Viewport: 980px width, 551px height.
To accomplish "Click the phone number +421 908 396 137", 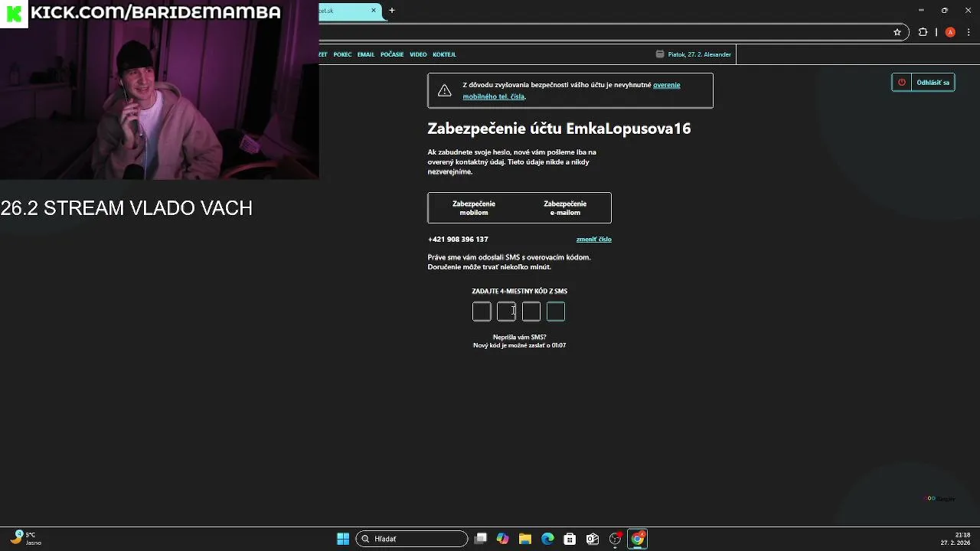I will [458, 240].
